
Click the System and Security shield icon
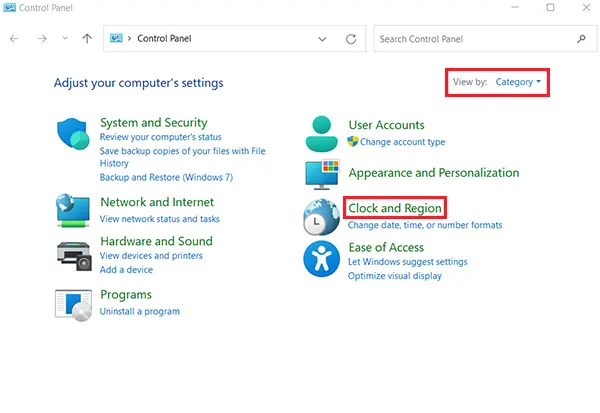(75, 134)
